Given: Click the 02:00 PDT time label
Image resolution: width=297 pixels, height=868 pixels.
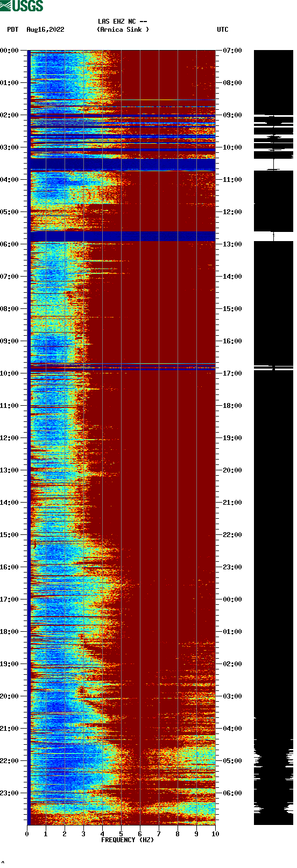Looking at the screenshot, I should pos(10,115).
